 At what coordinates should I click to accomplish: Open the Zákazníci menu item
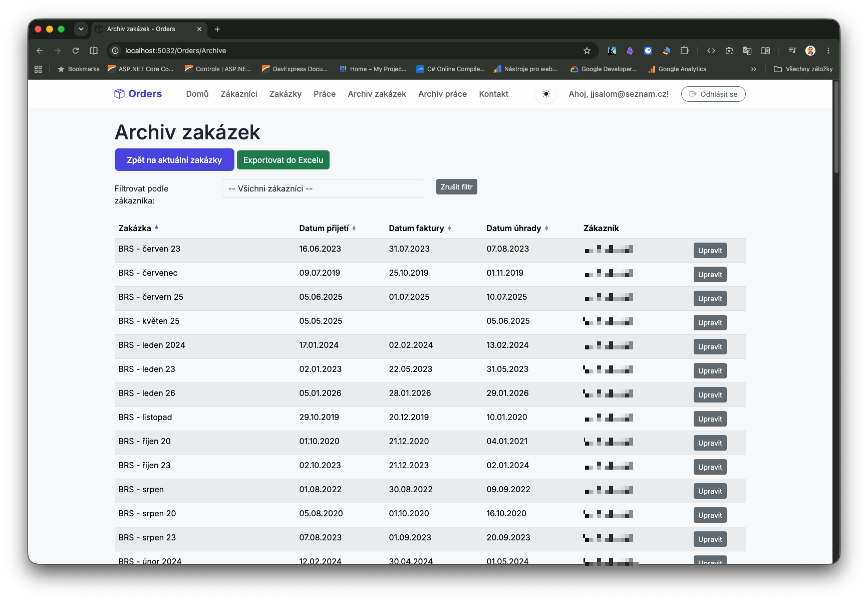239,94
